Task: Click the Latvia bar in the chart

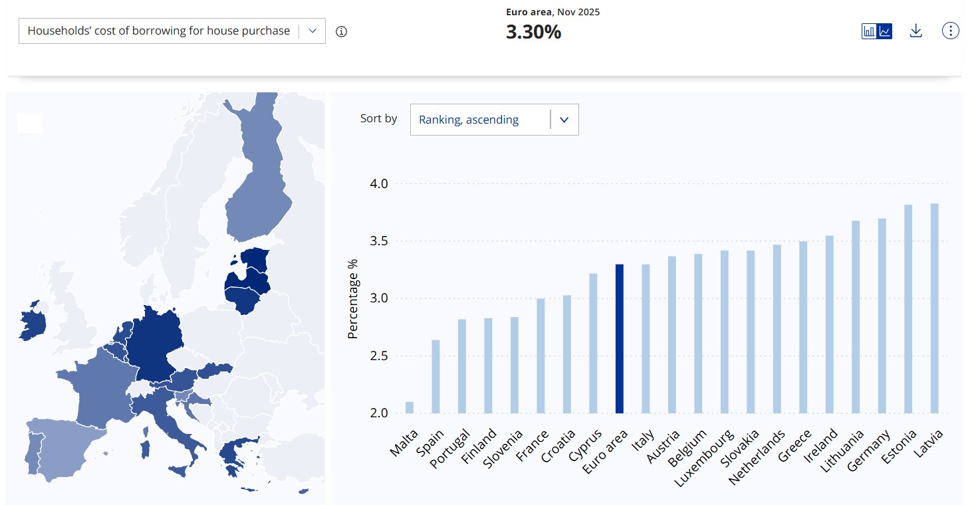Action: [934, 308]
